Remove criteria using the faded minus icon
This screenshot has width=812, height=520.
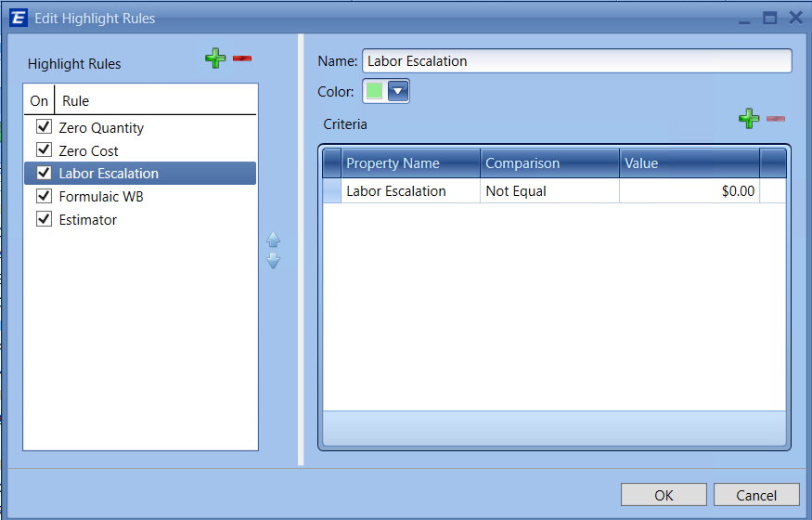776,119
